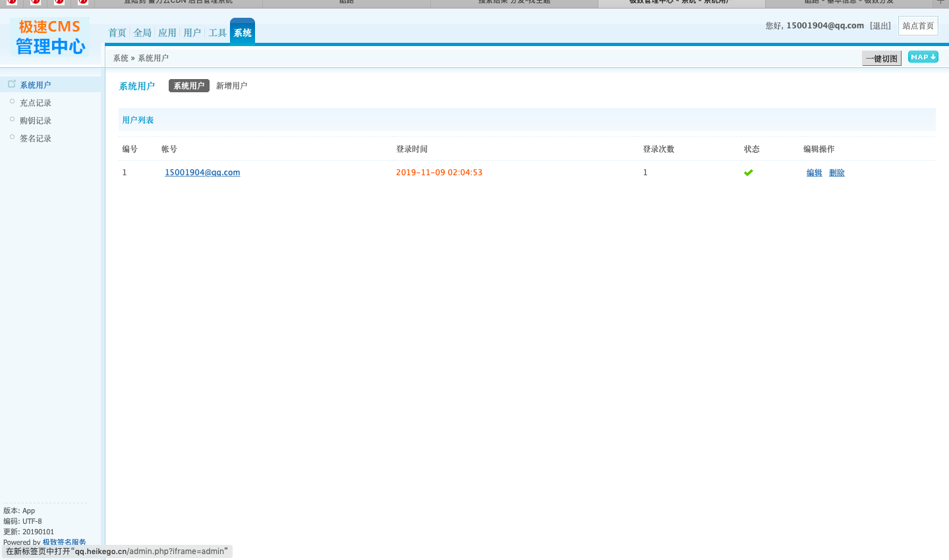Viewport: 949px width, 560px height.
Task: Go to the 应用 navigation tab
Action: tap(167, 33)
